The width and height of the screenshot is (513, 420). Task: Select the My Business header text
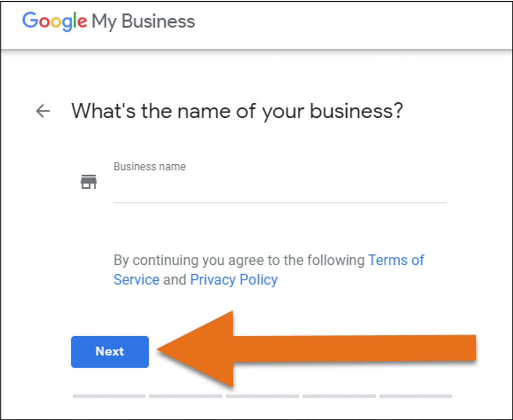pyautogui.click(x=143, y=22)
